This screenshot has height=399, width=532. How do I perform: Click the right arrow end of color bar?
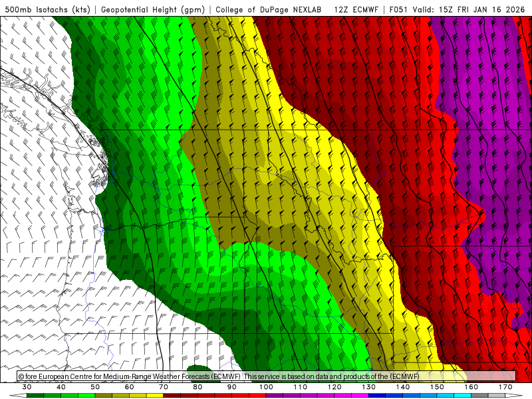(x=514, y=396)
